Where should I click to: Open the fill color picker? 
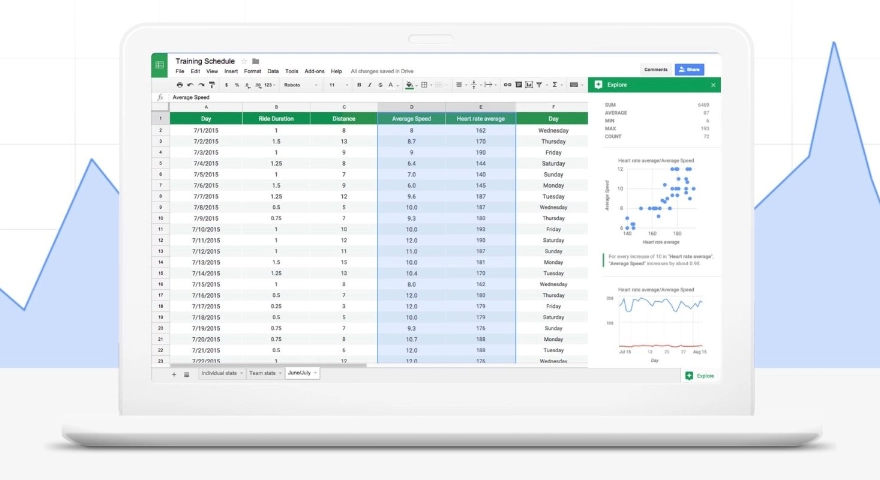(x=410, y=85)
